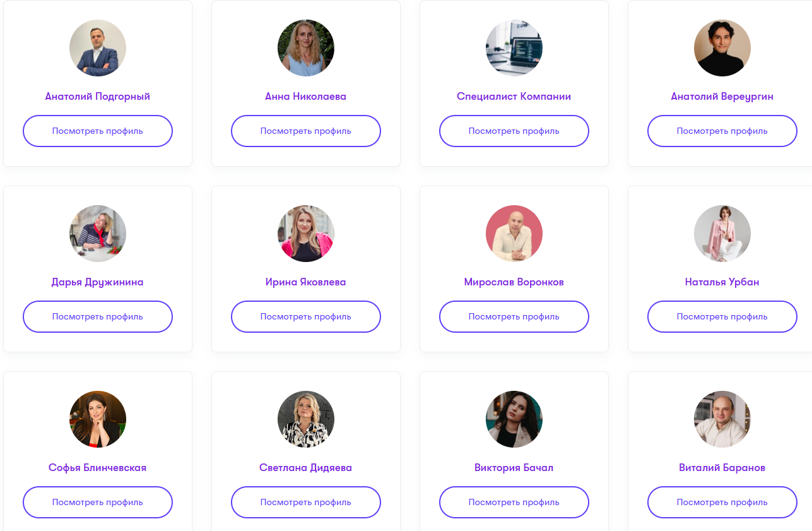Click Дарья Дружинина's profile photo
This screenshot has width=812, height=531.
(x=98, y=234)
